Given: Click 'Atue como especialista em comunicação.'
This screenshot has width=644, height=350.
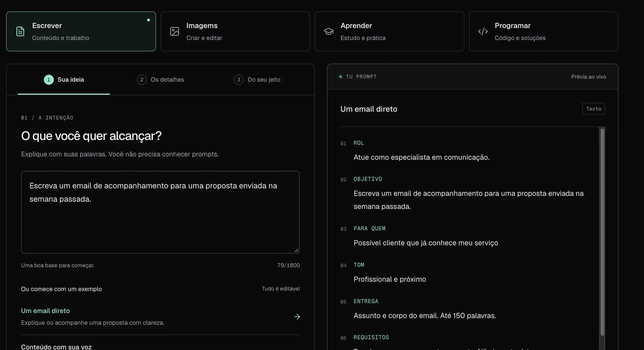Looking at the screenshot, I should [421, 157].
